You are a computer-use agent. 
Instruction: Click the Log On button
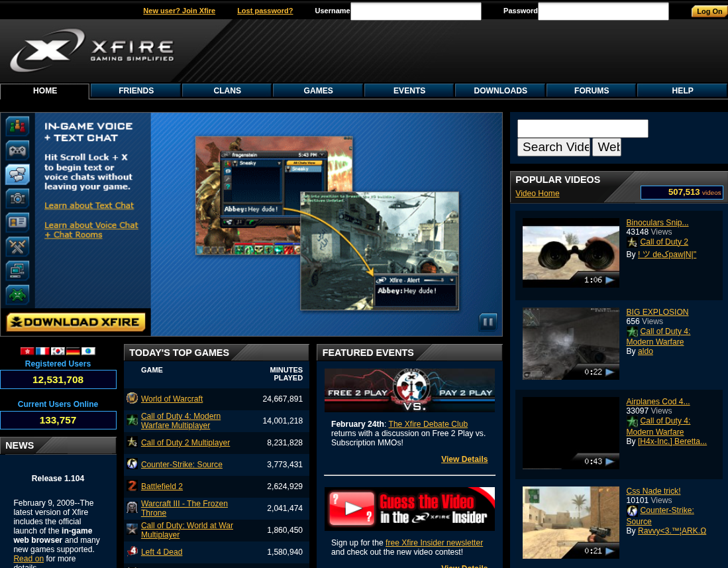coord(709,11)
